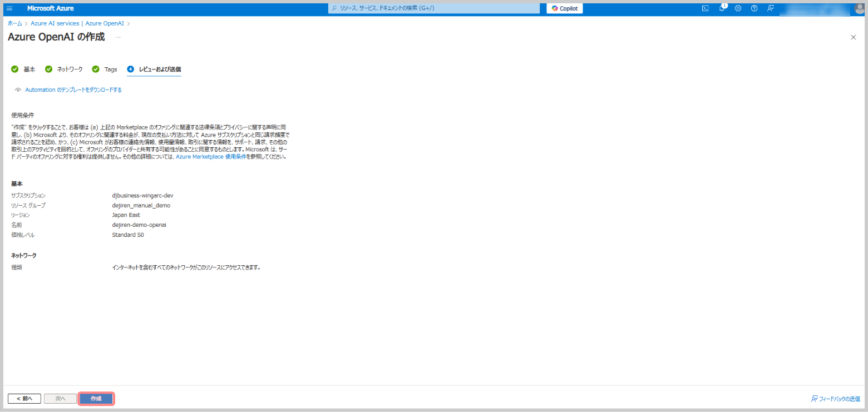Click step number 4 circle icon
Image resolution: width=868 pixels, height=412 pixels.
pyautogui.click(x=131, y=70)
